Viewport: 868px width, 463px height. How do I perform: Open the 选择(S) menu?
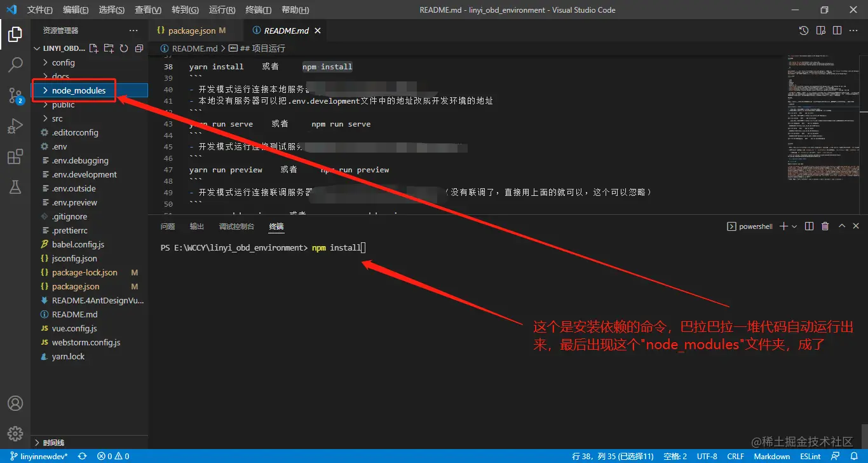point(112,10)
